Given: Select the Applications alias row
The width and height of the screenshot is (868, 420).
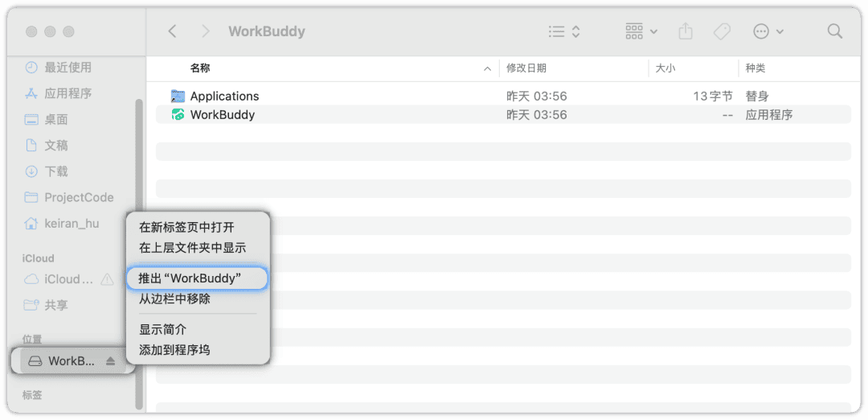Looking at the screenshot, I should coord(503,96).
